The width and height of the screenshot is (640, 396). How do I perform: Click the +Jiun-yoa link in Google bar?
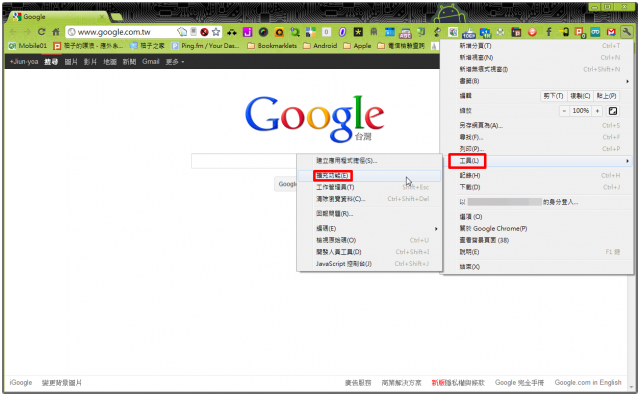click(24, 62)
